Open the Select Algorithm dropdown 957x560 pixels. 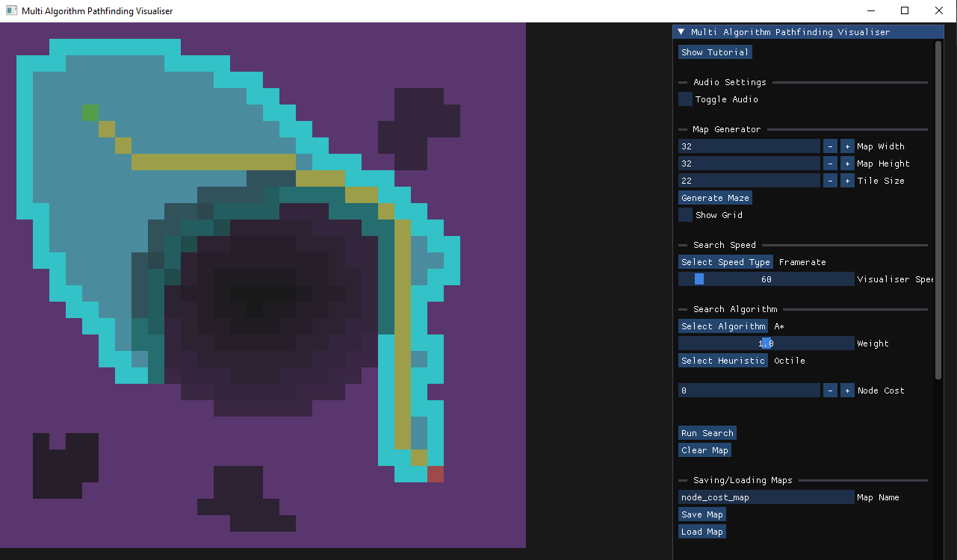(723, 326)
